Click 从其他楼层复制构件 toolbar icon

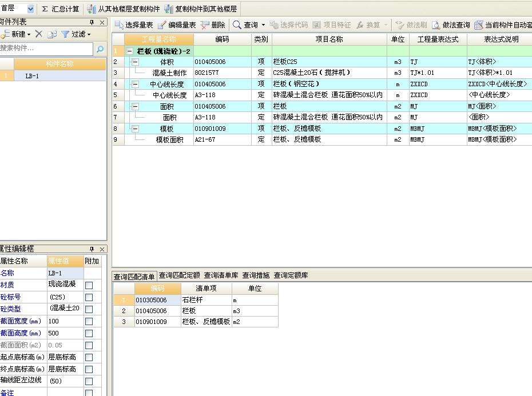(x=92, y=9)
